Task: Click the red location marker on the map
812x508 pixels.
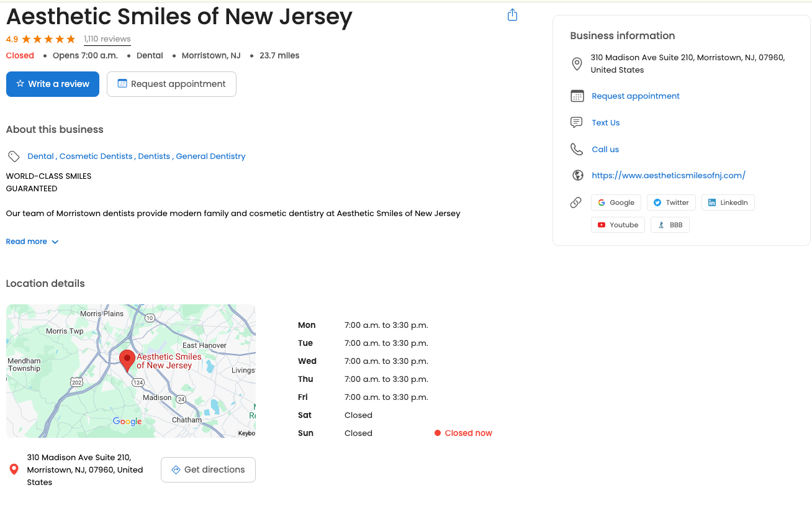Action: pyautogui.click(x=127, y=360)
